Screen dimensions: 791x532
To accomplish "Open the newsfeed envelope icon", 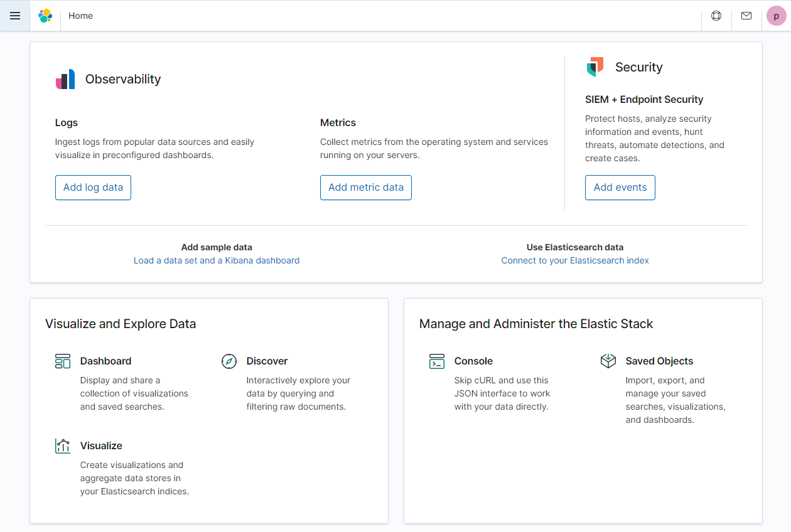I will click(x=746, y=16).
